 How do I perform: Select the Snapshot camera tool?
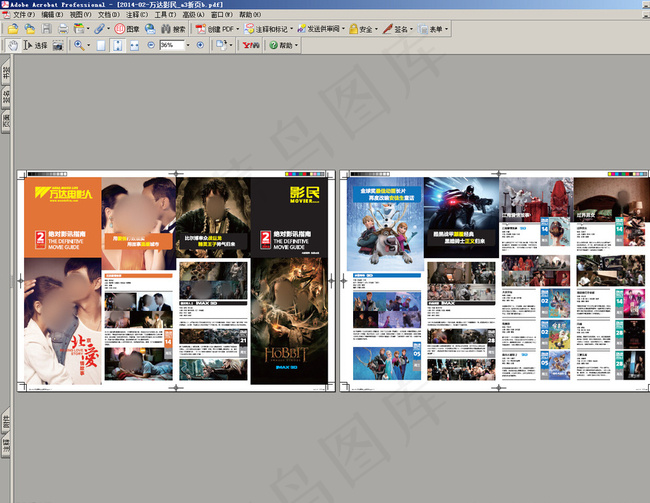(58, 45)
